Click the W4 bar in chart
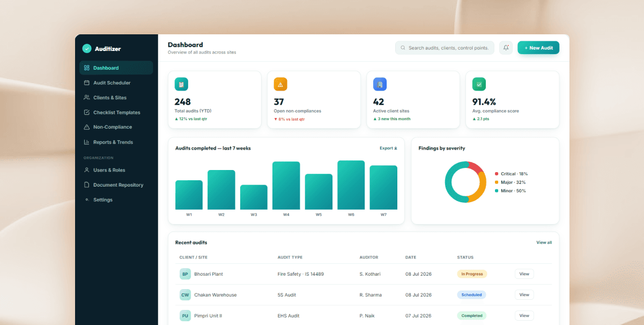Image resolution: width=644 pixels, height=325 pixels. click(x=286, y=186)
